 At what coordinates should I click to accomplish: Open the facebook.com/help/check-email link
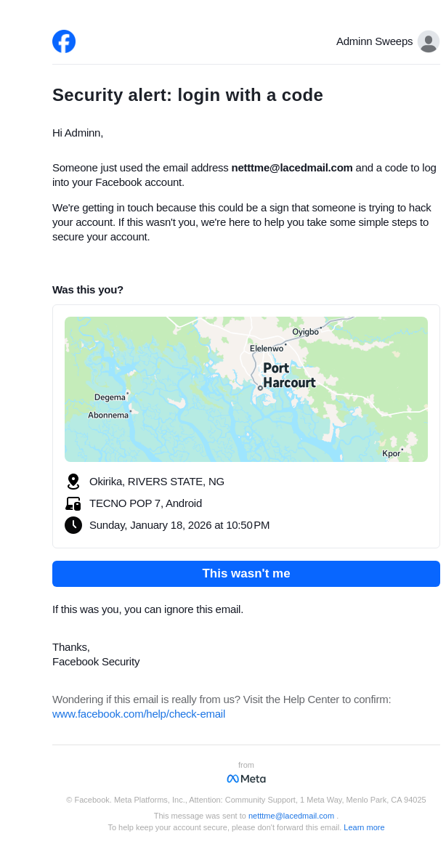[139, 714]
